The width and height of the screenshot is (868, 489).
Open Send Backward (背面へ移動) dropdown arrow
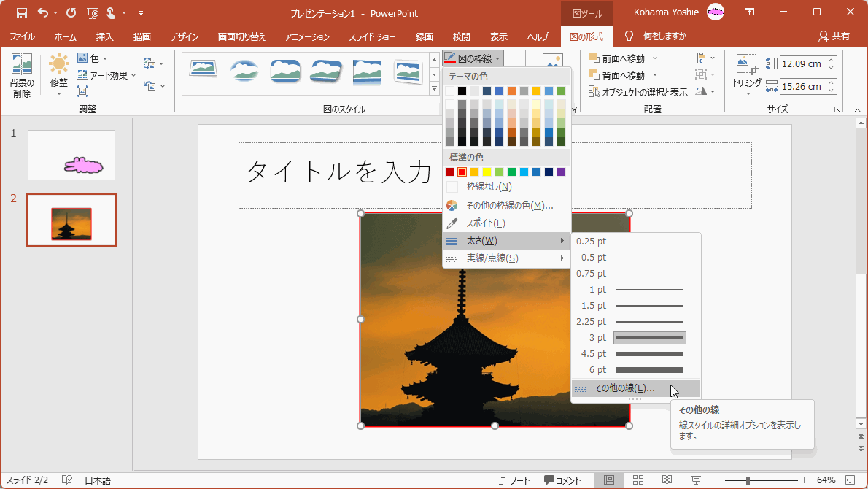pyautogui.click(x=655, y=75)
